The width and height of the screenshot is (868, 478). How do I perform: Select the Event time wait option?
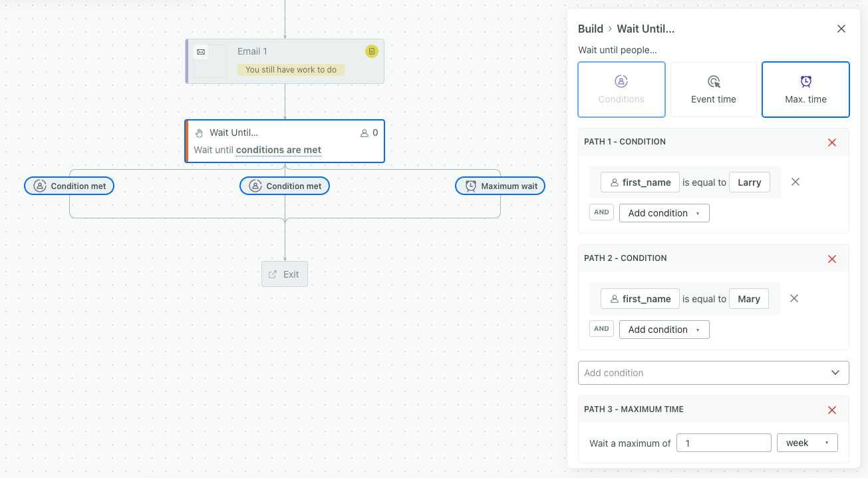point(714,89)
